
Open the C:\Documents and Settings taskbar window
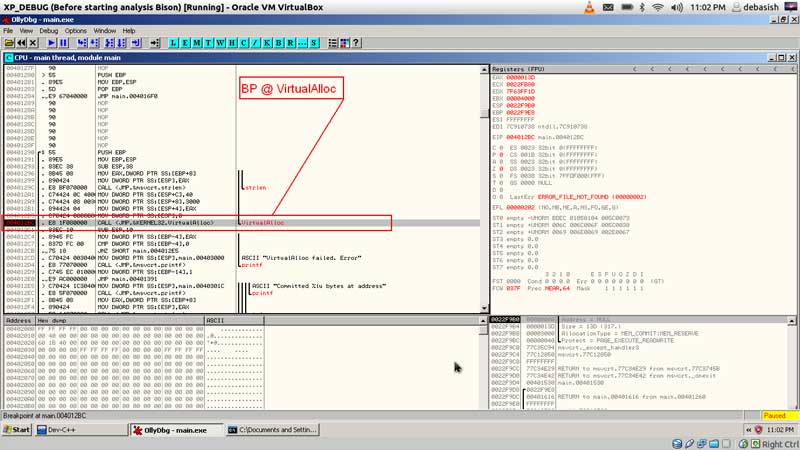point(272,430)
